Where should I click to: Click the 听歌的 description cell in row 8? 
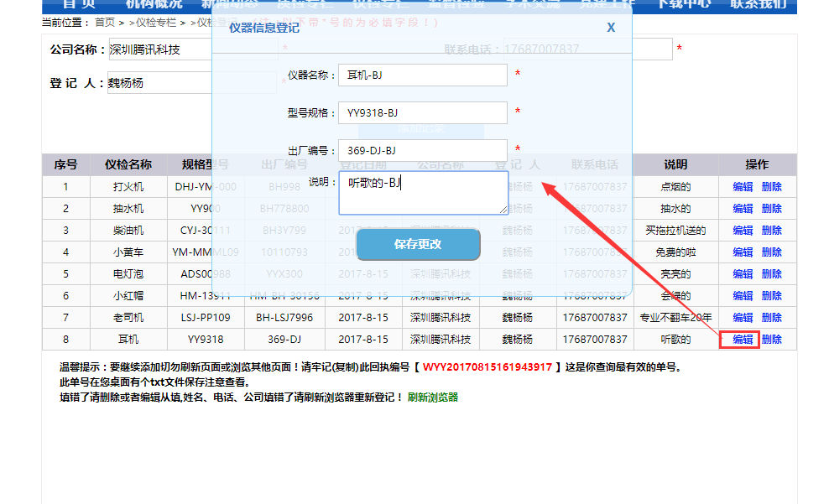[675, 339]
